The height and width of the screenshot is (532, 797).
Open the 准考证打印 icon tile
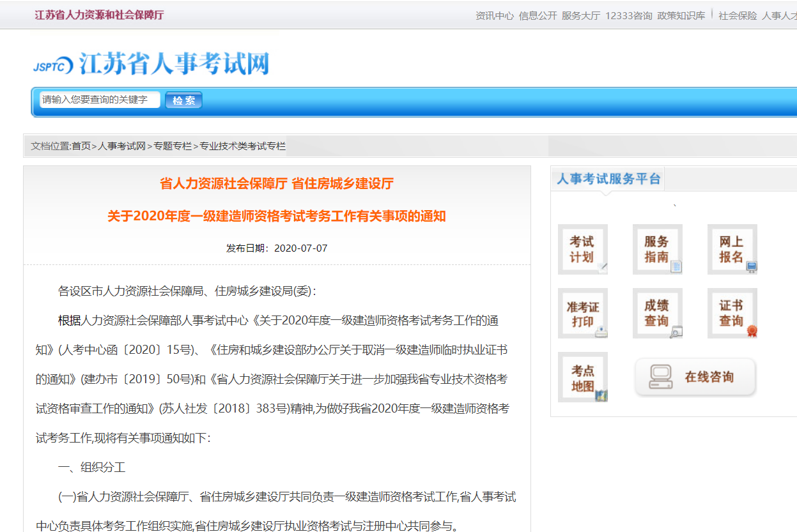pyautogui.click(x=583, y=313)
